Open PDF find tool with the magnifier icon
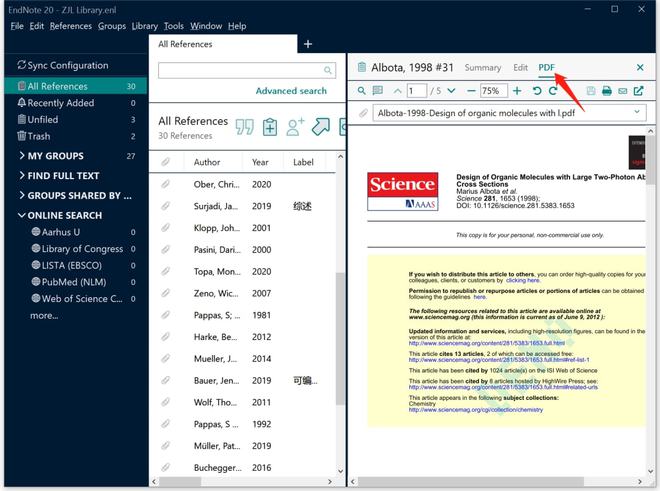The width and height of the screenshot is (660, 491). click(x=361, y=91)
